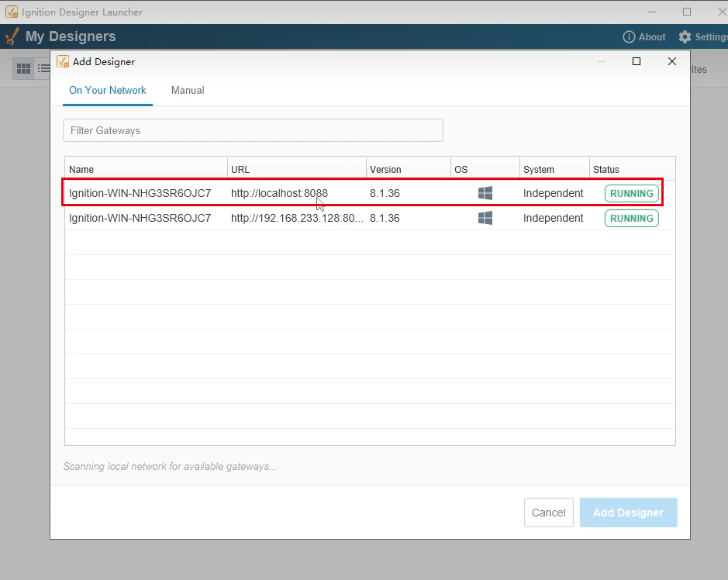The image size is (728, 580).
Task: Maximize the Add Designer dialog
Action: [637, 61]
